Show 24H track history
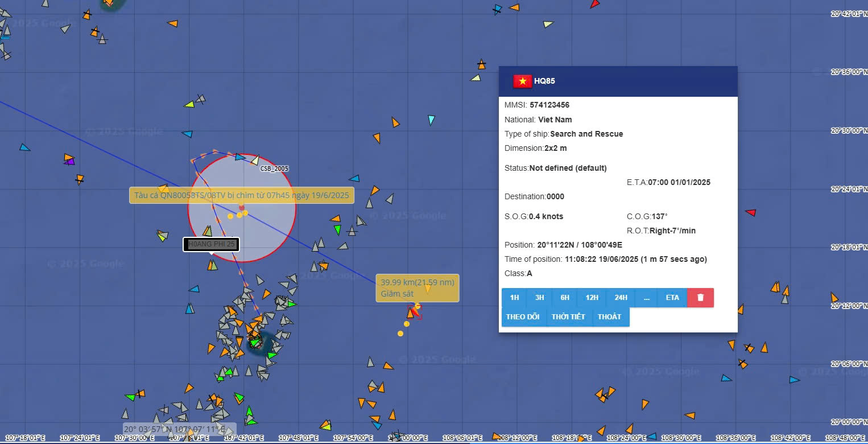This screenshot has height=444, width=868. pyautogui.click(x=621, y=298)
